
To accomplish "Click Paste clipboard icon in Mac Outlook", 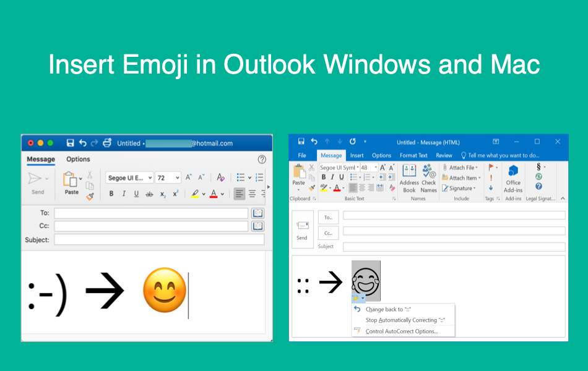I will pos(70,179).
